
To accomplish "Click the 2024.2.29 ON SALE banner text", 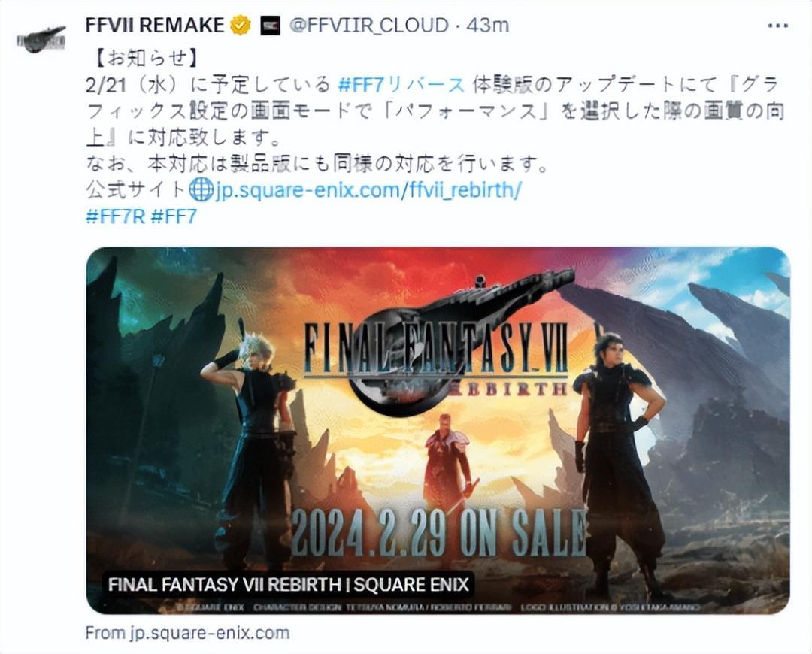I will (439, 534).
